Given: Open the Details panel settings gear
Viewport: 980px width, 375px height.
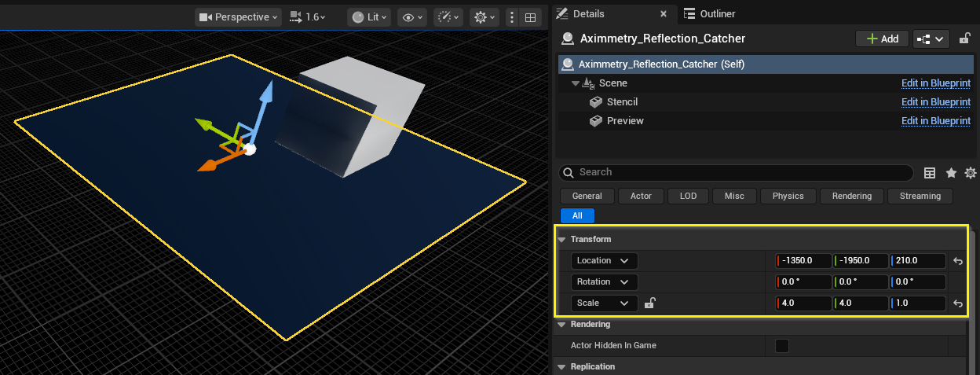Looking at the screenshot, I should tap(971, 173).
